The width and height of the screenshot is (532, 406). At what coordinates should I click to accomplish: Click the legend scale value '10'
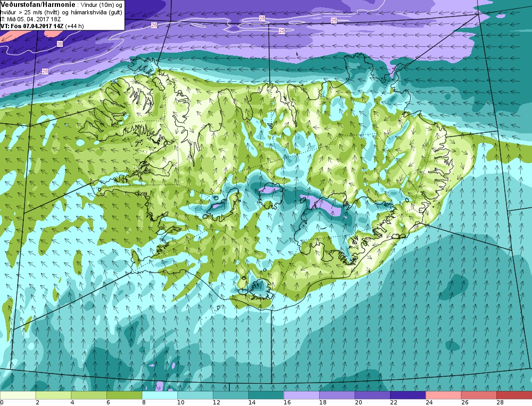coord(181,403)
